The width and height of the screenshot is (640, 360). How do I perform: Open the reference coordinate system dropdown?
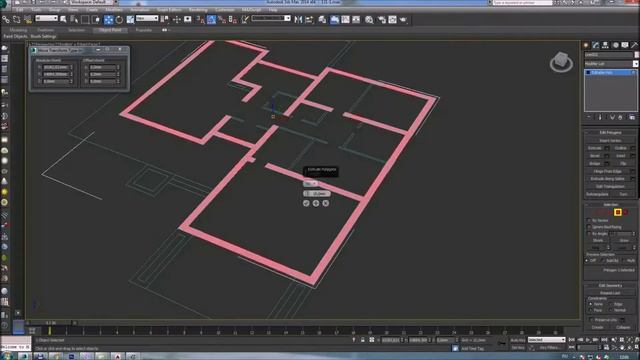tap(147, 18)
